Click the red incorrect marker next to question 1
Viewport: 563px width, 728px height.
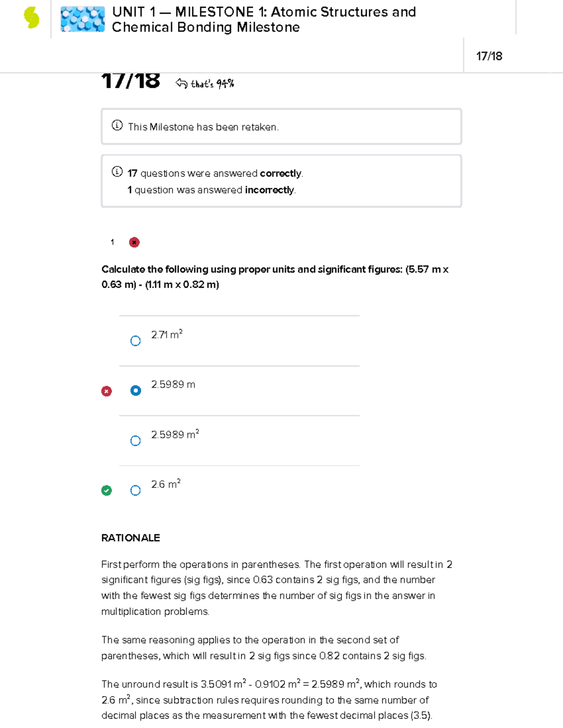click(x=134, y=242)
